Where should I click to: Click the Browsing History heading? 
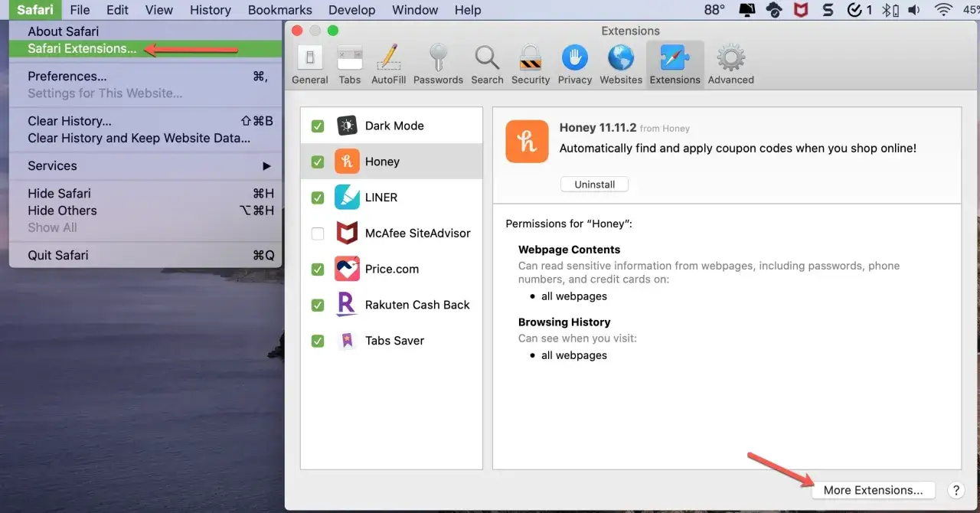(564, 322)
